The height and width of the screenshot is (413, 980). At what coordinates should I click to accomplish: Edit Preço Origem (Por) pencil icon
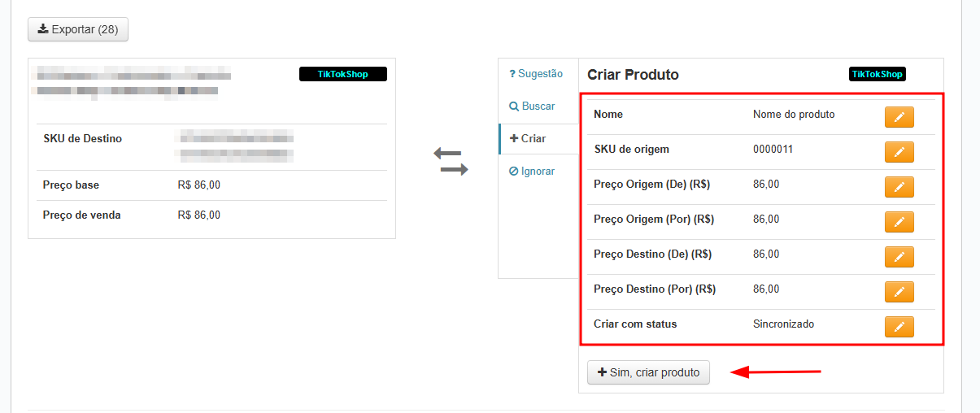point(899,222)
